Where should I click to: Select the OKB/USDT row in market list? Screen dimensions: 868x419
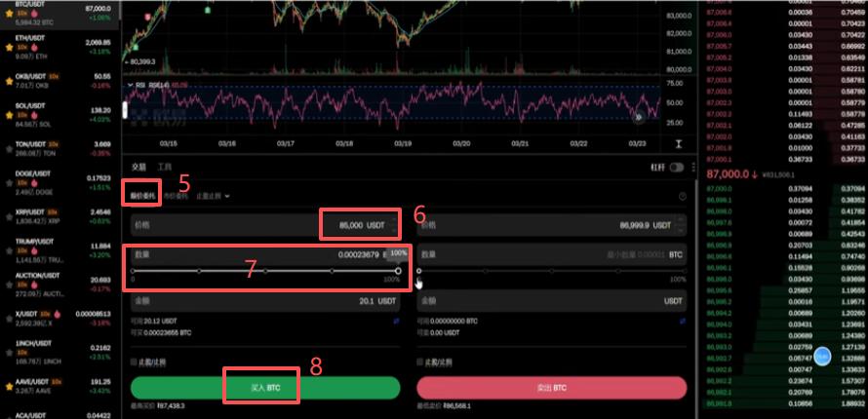tap(59, 81)
